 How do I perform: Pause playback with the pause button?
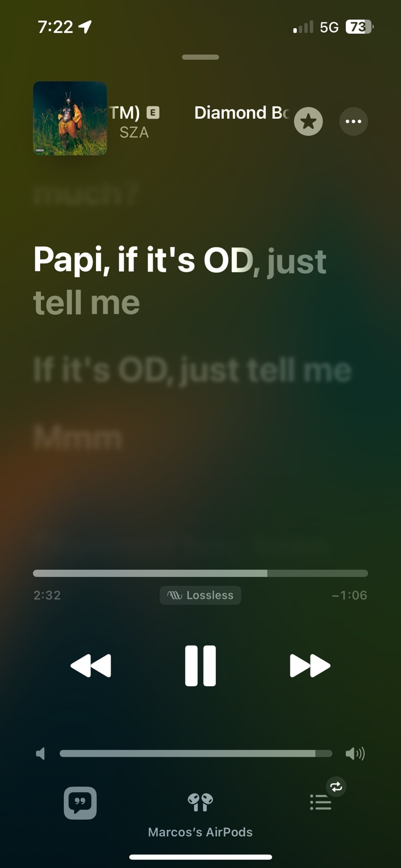[200, 665]
